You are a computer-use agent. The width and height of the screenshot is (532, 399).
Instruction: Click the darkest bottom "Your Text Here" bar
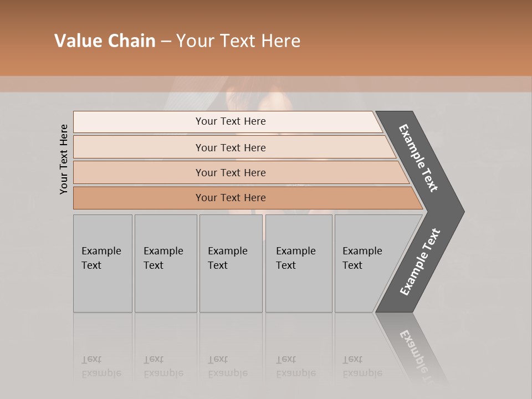pyautogui.click(x=230, y=198)
